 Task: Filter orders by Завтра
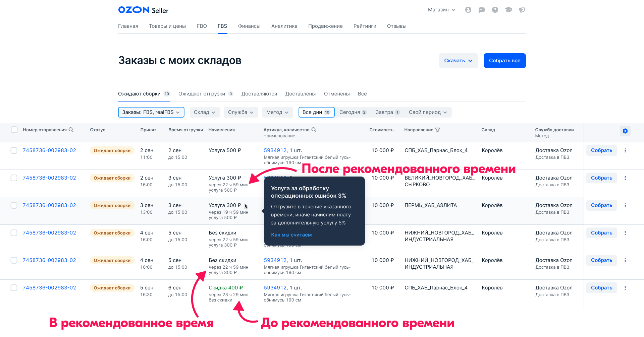pos(387,112)
